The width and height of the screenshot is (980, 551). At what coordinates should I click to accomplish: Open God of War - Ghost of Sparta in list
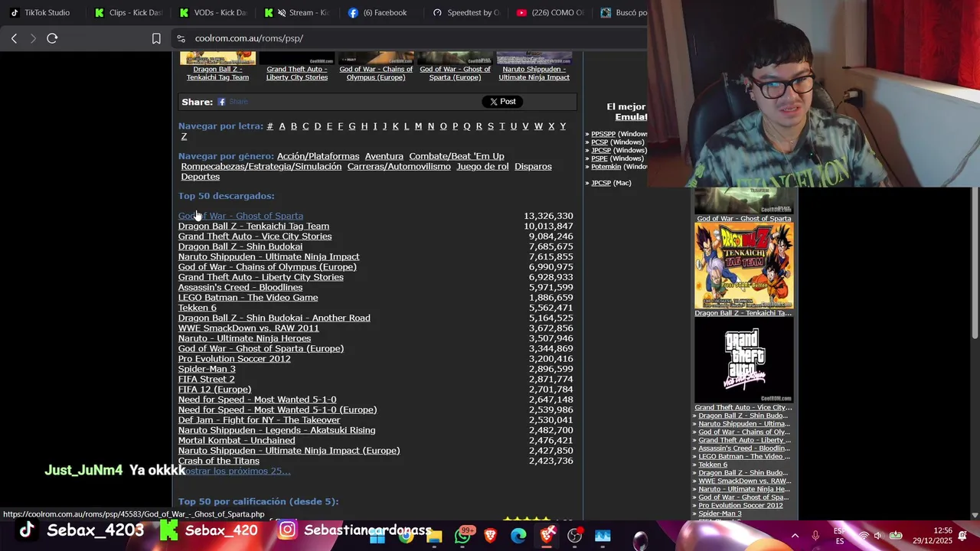click(240, 216)
